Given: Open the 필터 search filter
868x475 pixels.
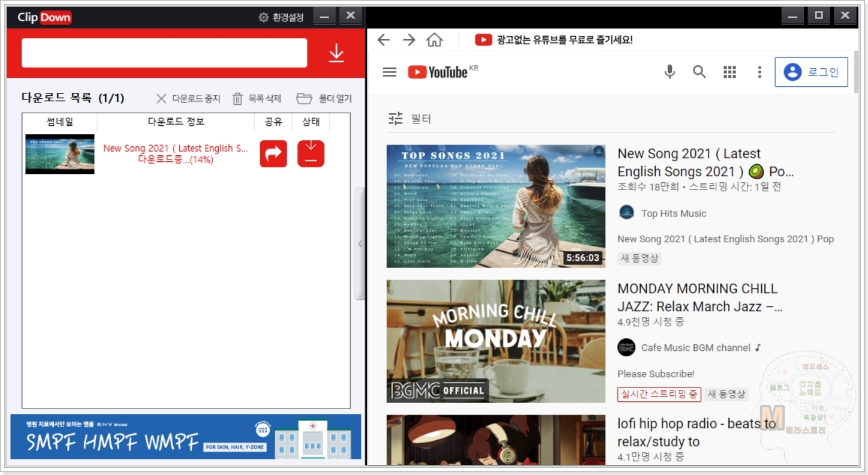Looking at the screenshot, I should pyautogui.click(x=409, y=119).
